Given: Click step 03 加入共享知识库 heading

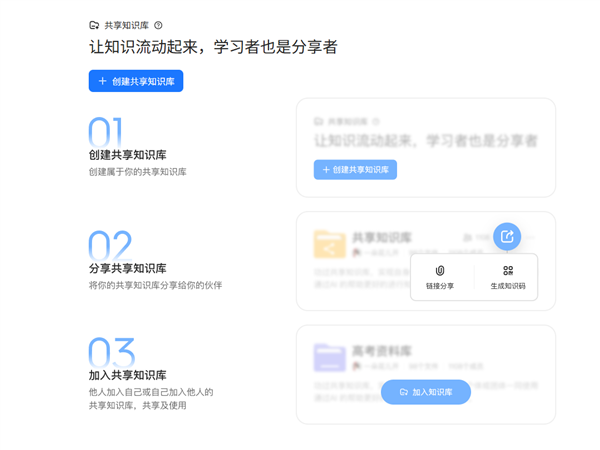Looking at the screenshot, I should (x=127, y=375).
